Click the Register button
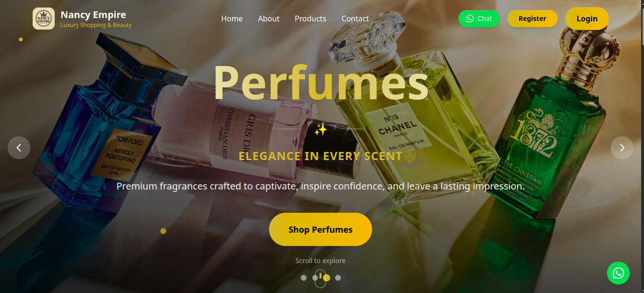Screen dimensions: 644x293 [x=532, y=19]
